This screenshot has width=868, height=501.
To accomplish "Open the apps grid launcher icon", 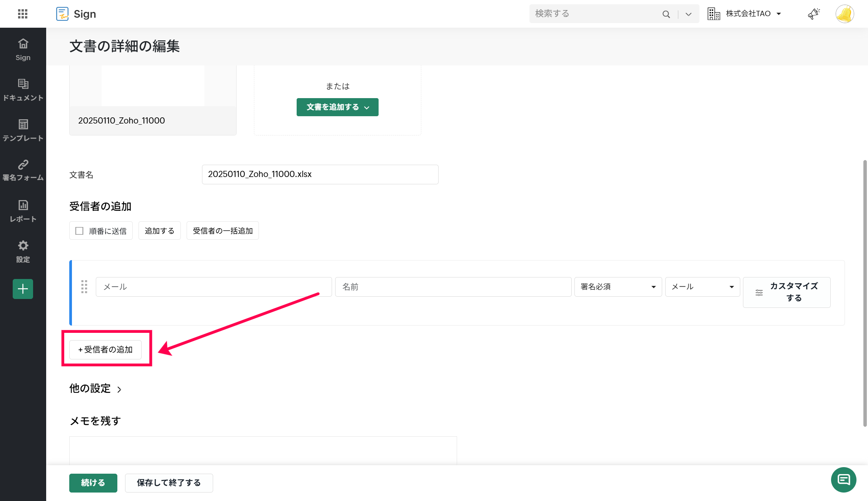I will tap(23, 14).
